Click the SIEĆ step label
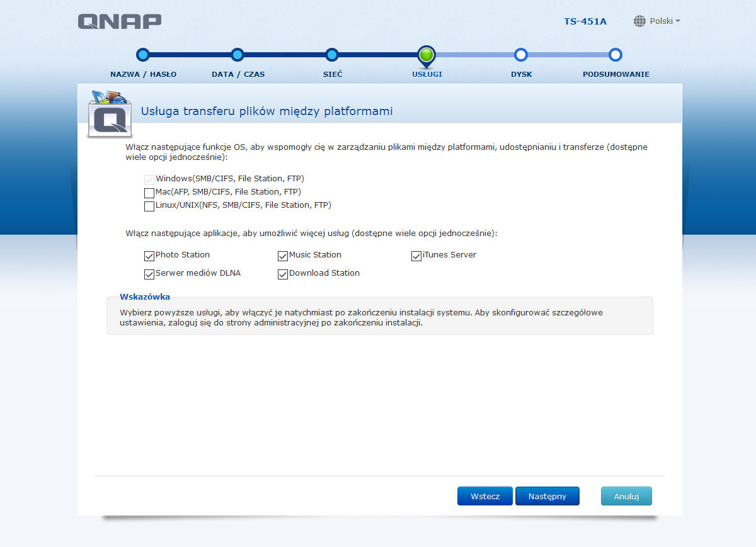This screenshot has height=547, width=756. pos(333,74)
